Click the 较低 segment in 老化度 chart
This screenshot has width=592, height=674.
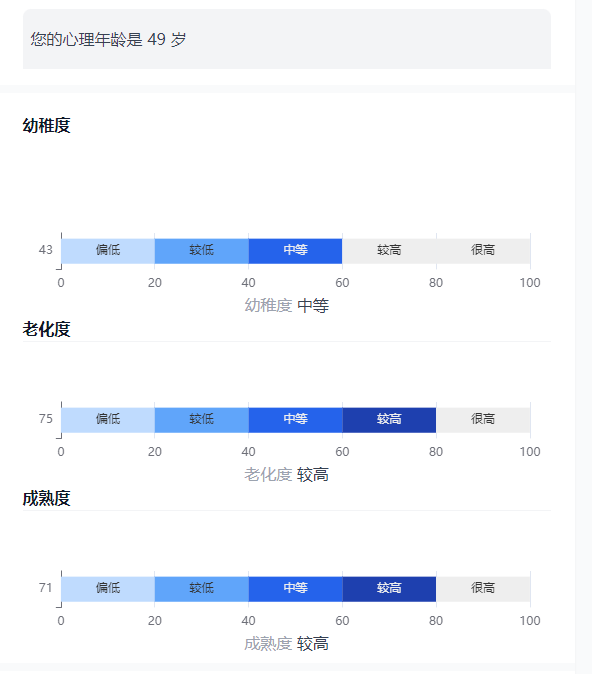202,420
